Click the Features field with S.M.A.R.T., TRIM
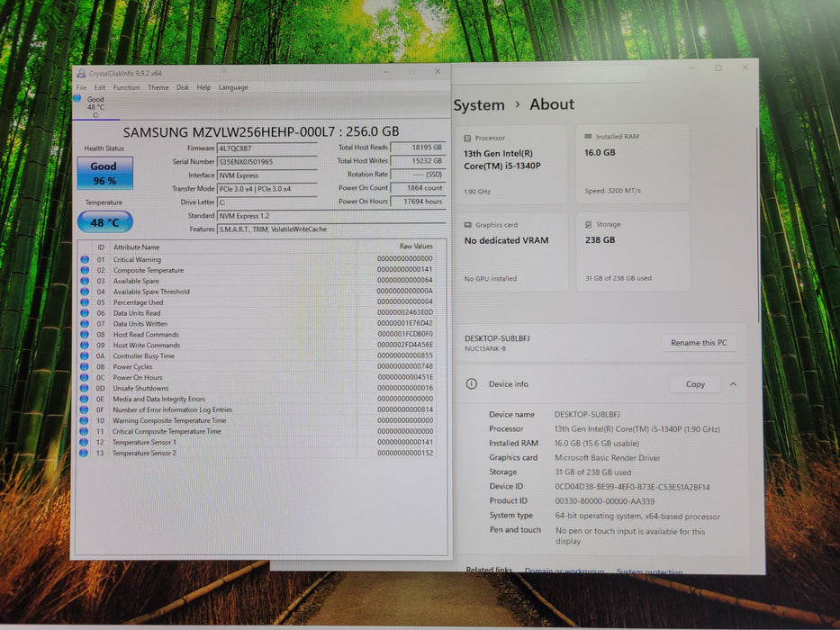Screen dimensions: 840x630 (331, 229)
